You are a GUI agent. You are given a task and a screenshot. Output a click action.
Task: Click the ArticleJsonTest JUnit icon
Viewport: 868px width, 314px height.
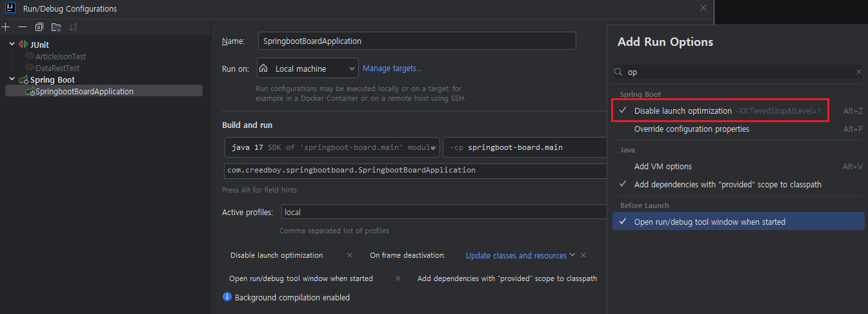pos(30,56)
